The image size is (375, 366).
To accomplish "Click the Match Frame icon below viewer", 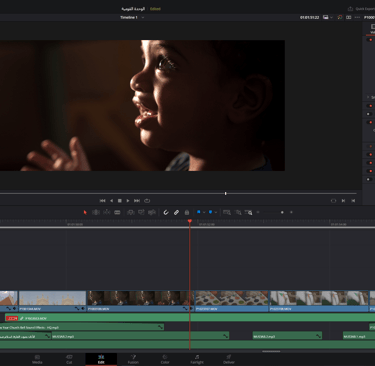I will click(x=333, y=201).
